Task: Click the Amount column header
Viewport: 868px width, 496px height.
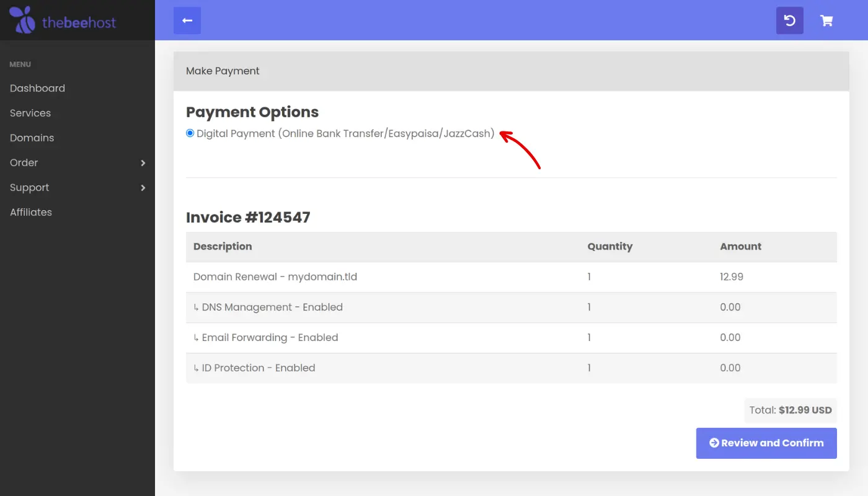Action: tap(740, 246)
